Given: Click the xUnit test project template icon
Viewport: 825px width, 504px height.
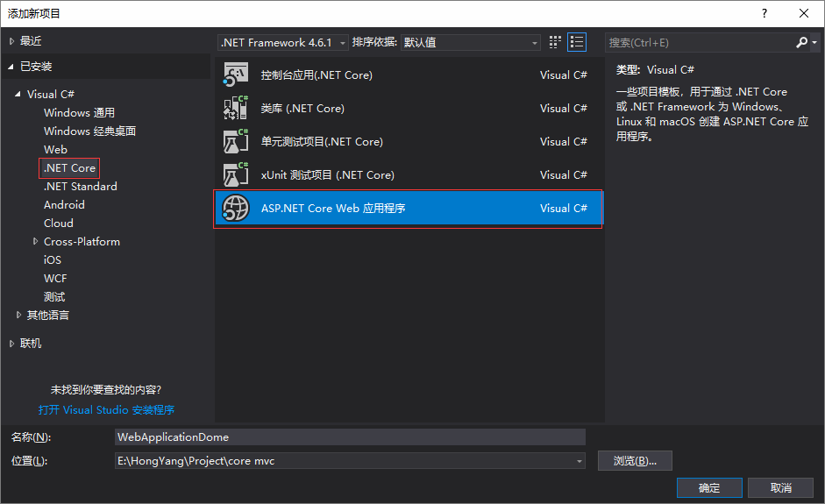Looking at the screenshot, I should (x=235, y=174).
